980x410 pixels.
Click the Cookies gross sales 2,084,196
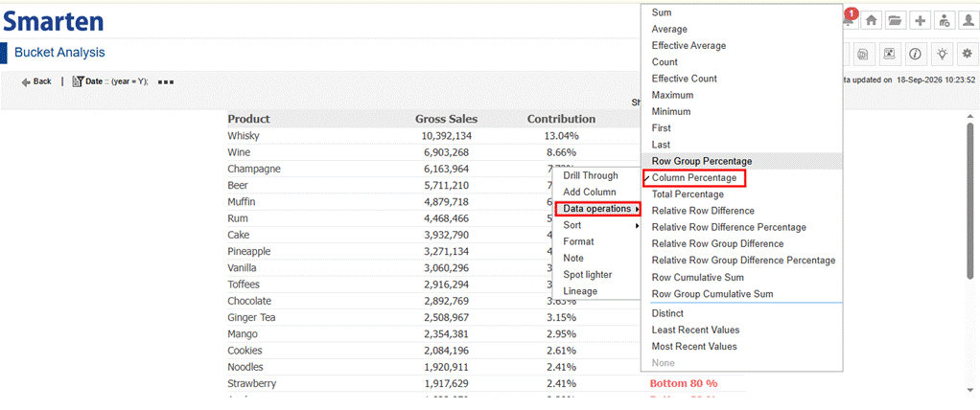pos(446,350)
